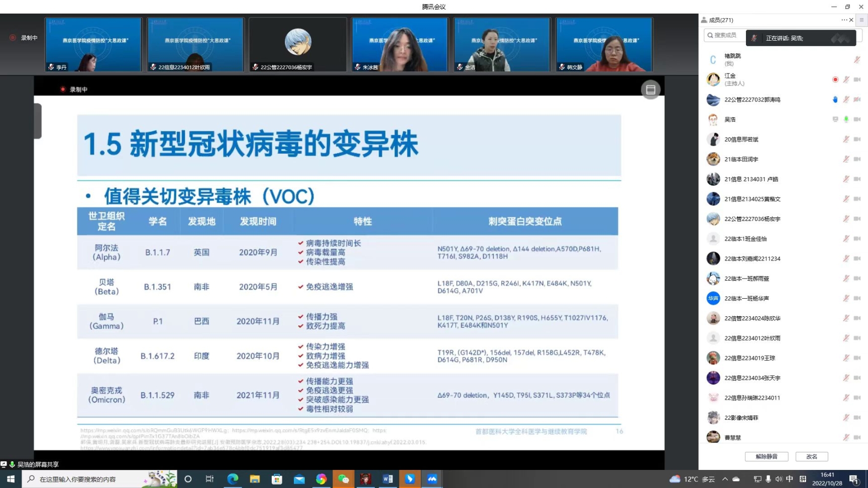Open Microsoft Edge from the taskbar

pyautogui.click(x=233, y=479)
